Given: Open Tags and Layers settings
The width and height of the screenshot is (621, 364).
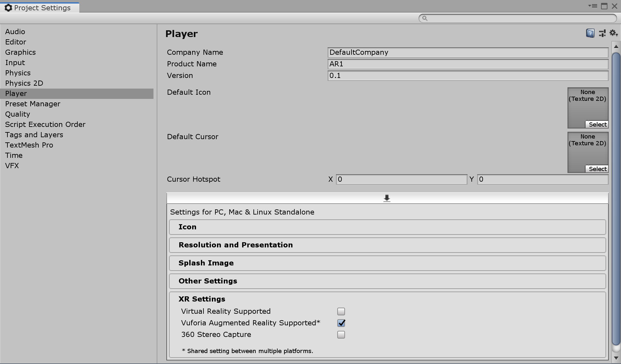Looking at the screenshot, I should pos(77,135).
